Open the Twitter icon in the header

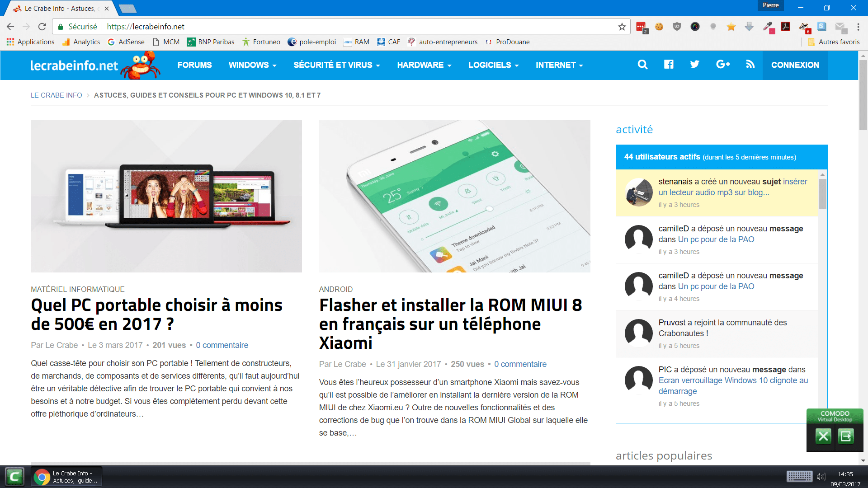[x=695, y=64]
